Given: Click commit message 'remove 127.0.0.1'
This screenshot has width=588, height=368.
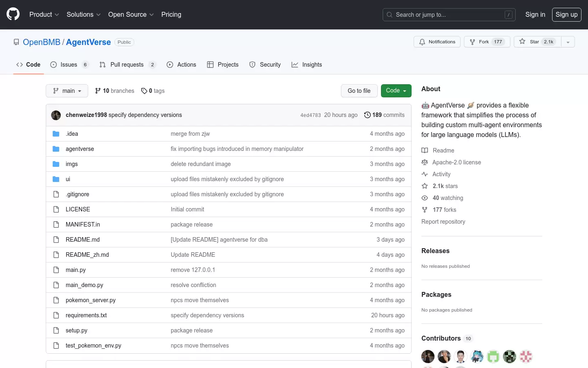Looking at the screenshot, I should click(193, 270).
